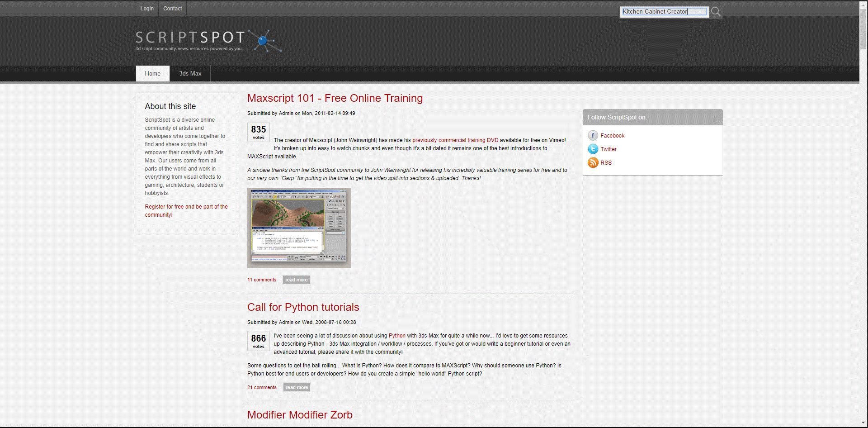
Task: Click read more under Maxscript 101 post
Action: coord(297,280)
